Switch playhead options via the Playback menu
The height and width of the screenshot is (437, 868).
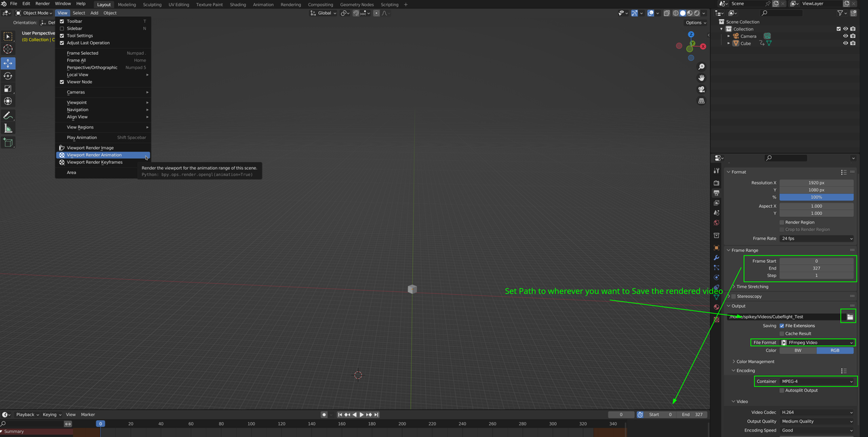click(26, 414)
